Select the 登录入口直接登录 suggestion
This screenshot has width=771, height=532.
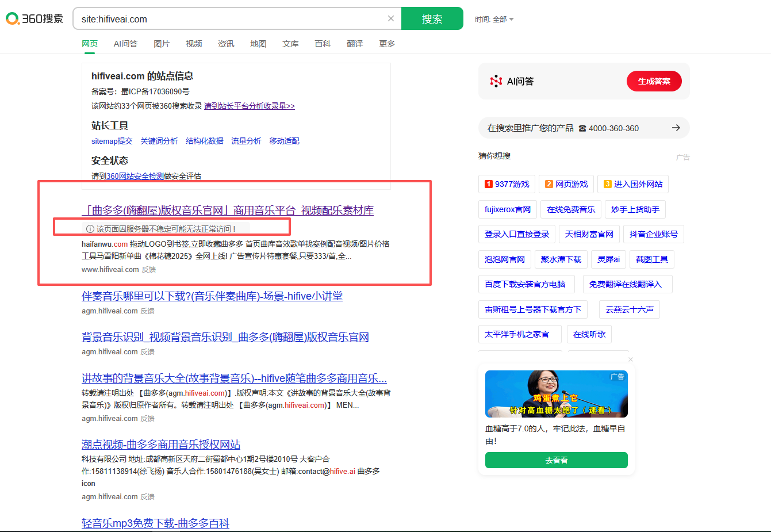coord(517,234)
